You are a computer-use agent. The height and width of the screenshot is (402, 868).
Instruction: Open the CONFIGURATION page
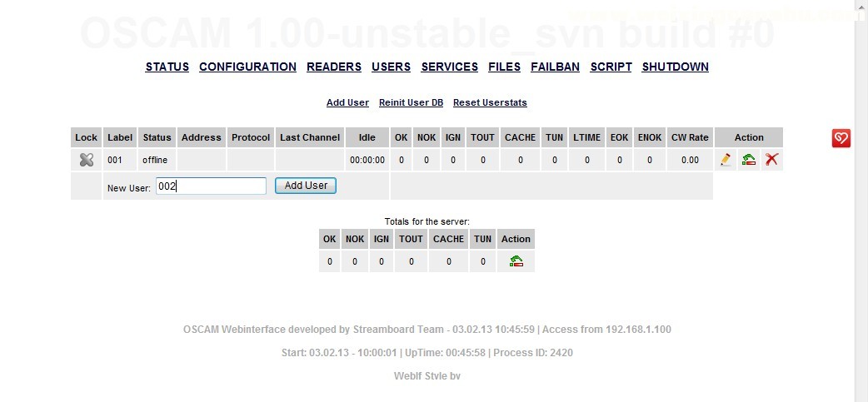[x=247, y=67]
